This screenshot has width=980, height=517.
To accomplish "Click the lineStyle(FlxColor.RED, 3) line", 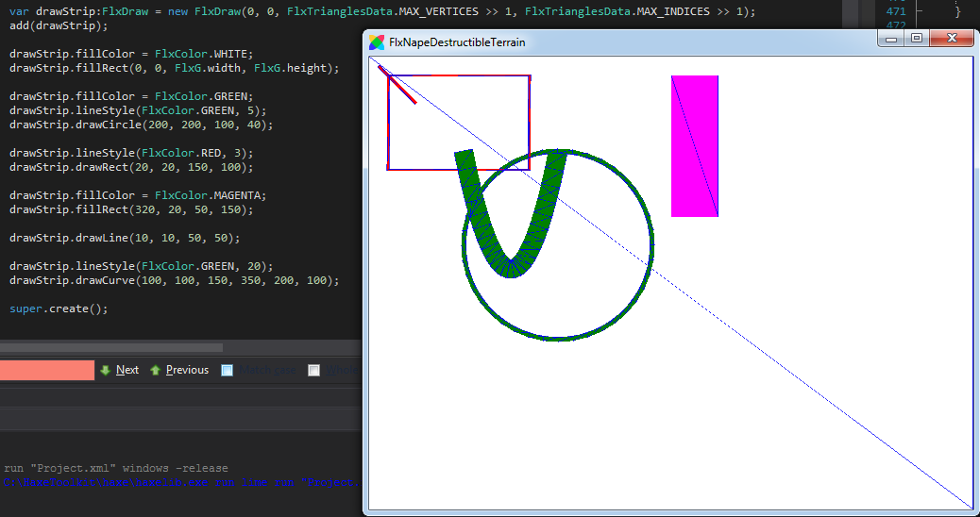I will tap(131, 153).
